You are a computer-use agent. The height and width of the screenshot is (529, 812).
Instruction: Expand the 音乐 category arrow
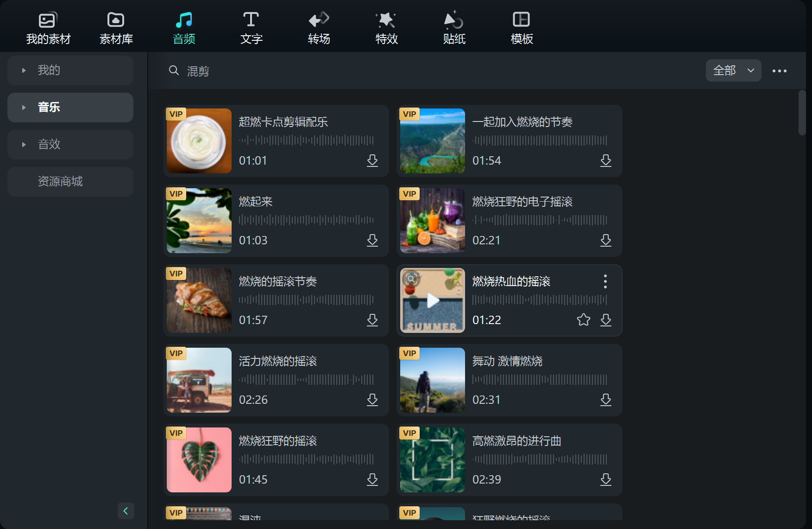click(x=24, y=108)
